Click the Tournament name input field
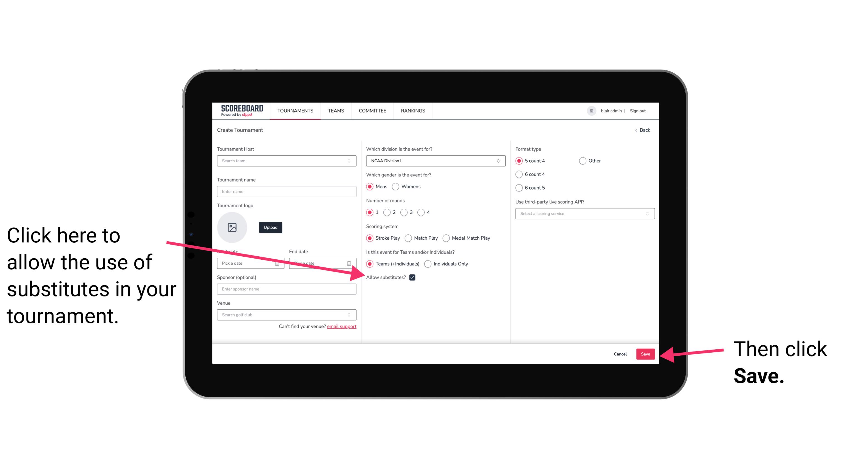The width and height of the screenshot is (868, 467). click(287, 191)
